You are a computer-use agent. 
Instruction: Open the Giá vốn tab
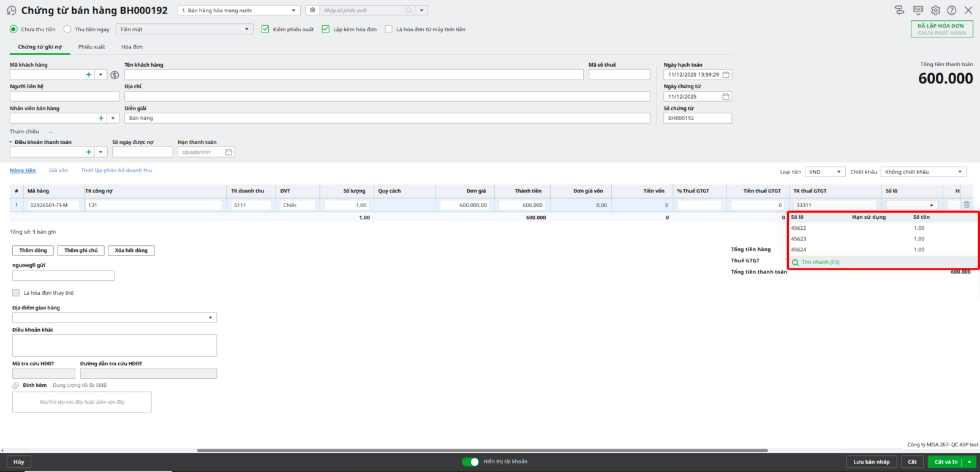point(58,170)
